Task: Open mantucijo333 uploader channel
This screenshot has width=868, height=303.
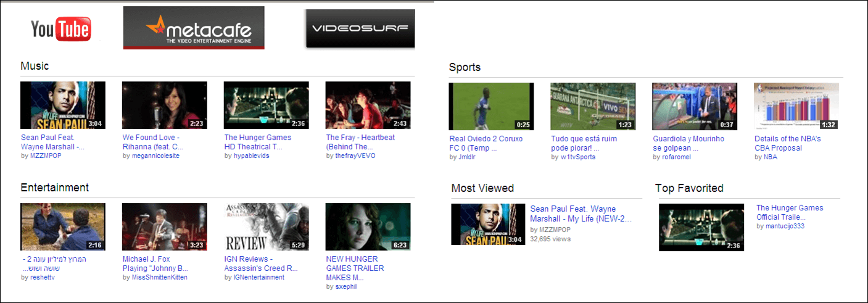Action: 785,226
